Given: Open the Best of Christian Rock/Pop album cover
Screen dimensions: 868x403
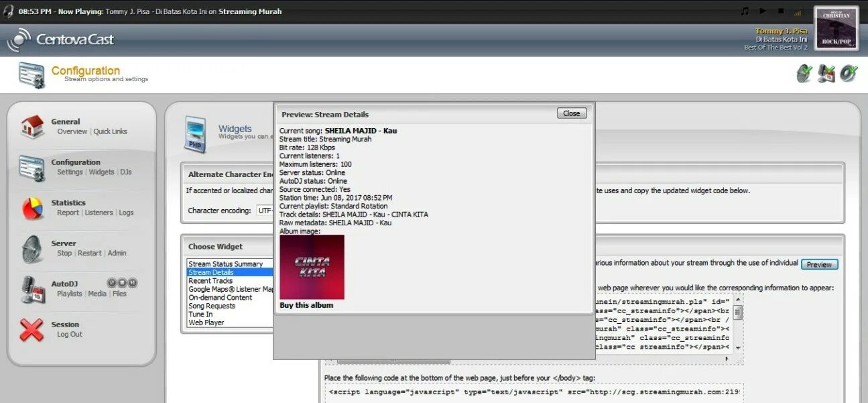Looking at the screenshot, I should pyautogui.click(x=836, y=28).
